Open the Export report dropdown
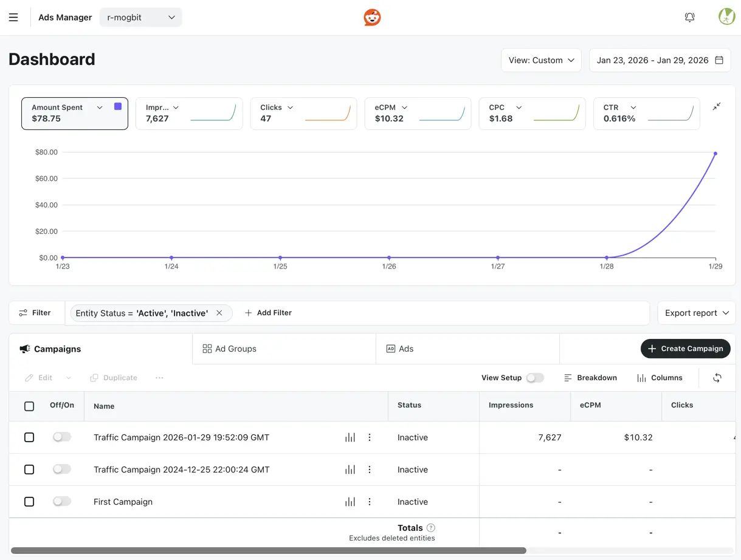 pyautogui.click(x=696, y=313)
